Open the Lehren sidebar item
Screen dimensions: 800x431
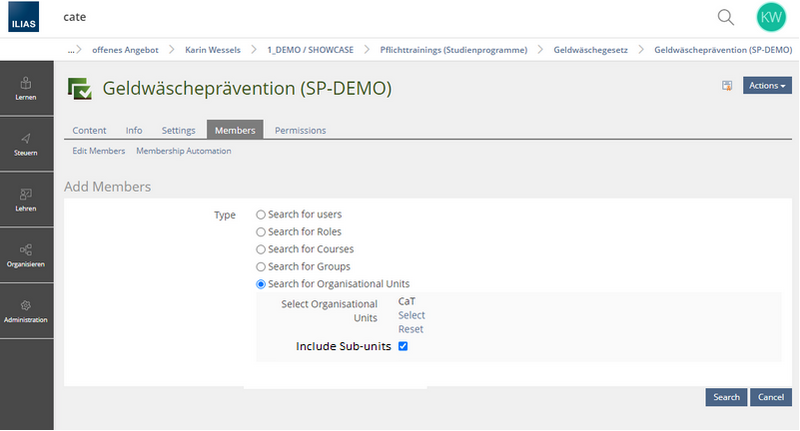click(26, 199)
